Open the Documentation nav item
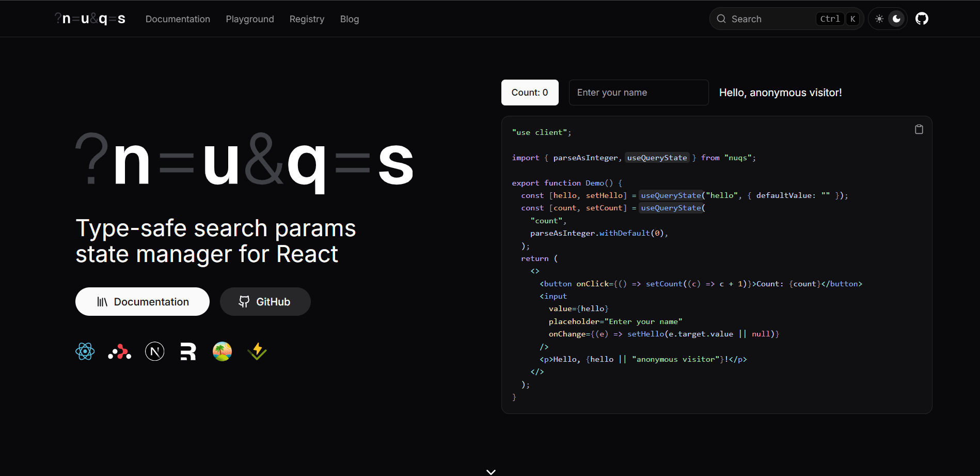 [x=178, y=19]
